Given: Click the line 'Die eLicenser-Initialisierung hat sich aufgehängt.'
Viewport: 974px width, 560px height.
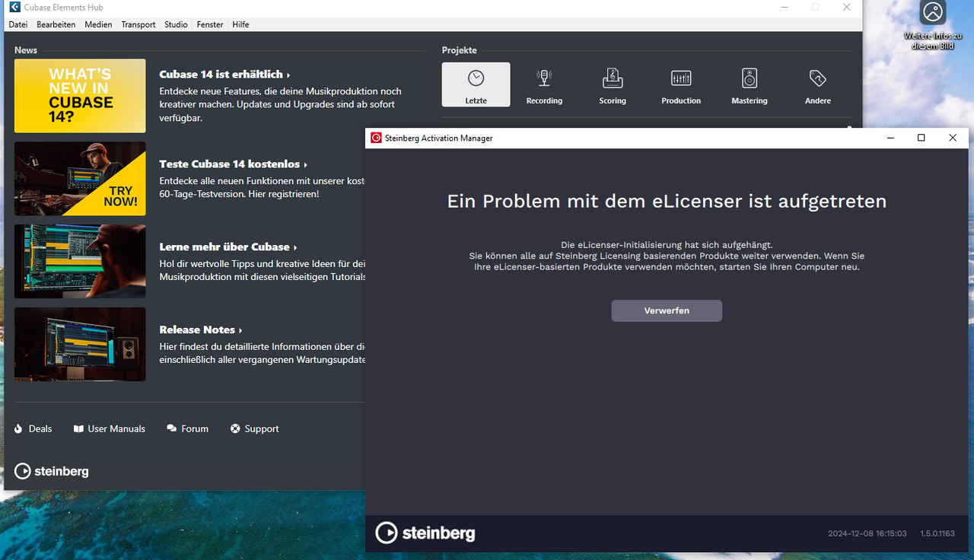Looking at the screenshot, I should click(x=667, y=245).
